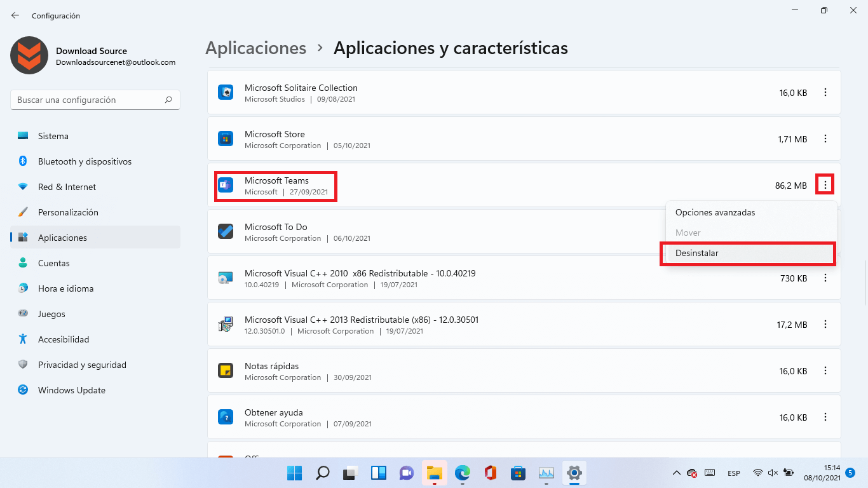Open File Explorer from the taskbar

[x=435, y=473]
